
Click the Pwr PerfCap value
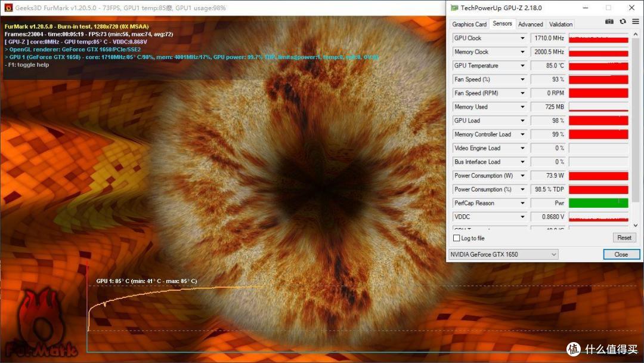[548, 204]
